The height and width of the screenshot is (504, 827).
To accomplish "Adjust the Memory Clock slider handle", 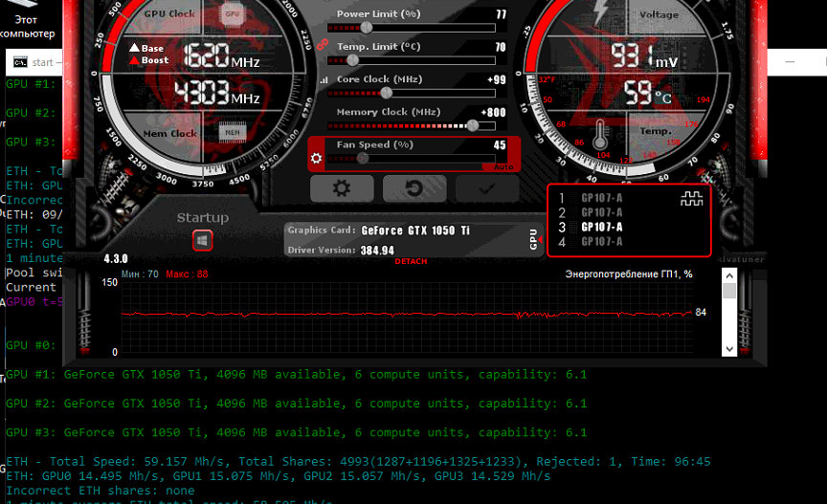I will pyautogui.click(x=473, y=125).
